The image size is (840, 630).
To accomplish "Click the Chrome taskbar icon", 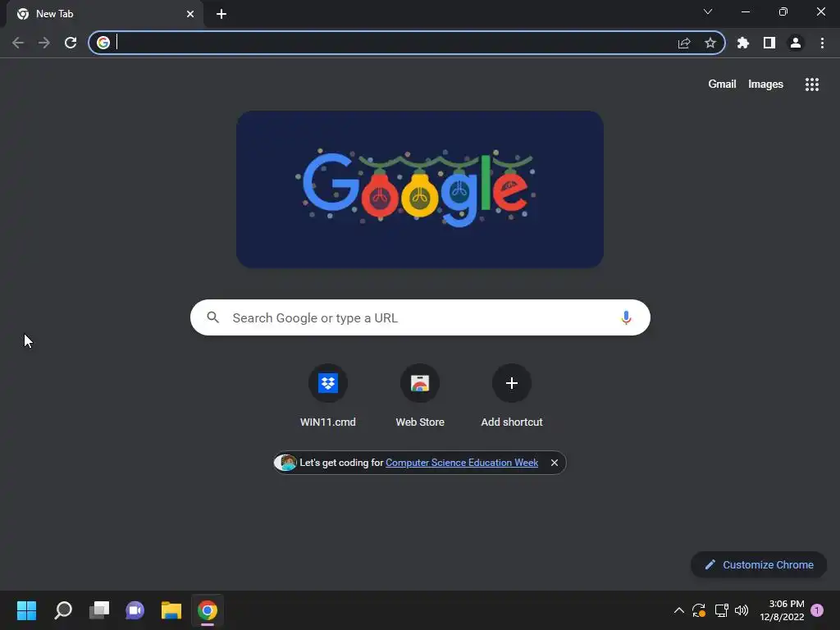I will click(x=208, y=610).
